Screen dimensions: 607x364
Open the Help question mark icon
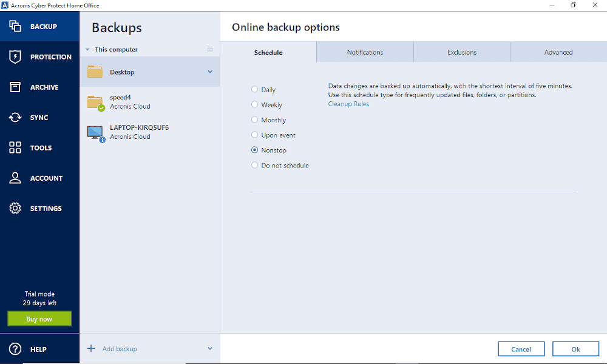click(x=15, y=349)
